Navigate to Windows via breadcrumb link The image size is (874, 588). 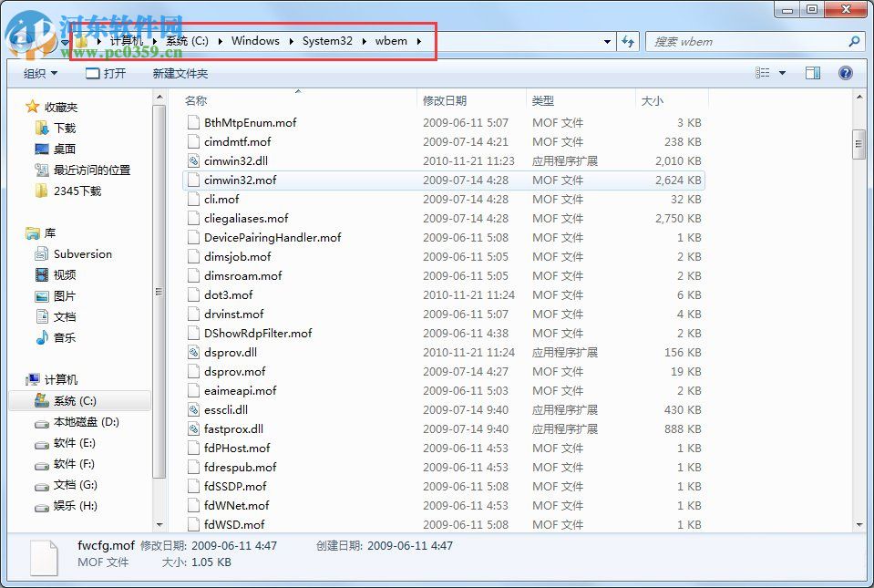(255, 41)
